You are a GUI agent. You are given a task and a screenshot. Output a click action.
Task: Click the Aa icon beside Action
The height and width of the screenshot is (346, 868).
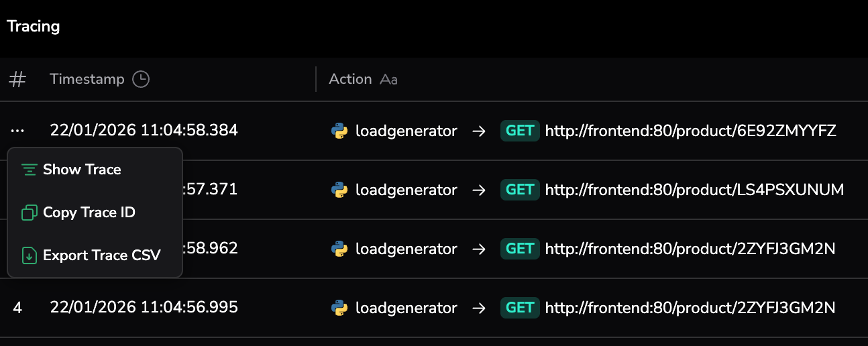tap(388, 80)
